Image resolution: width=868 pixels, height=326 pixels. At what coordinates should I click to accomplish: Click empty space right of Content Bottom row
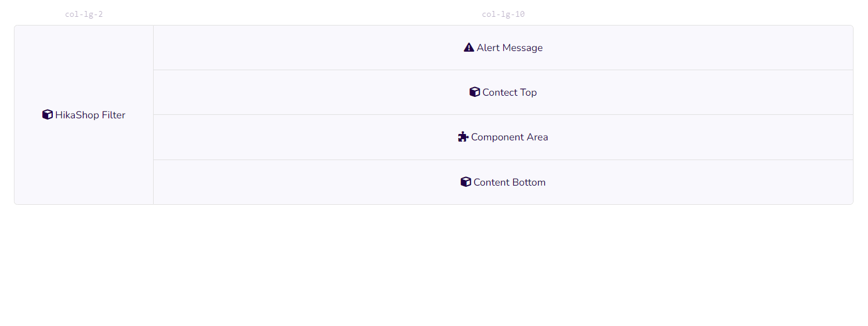696,182
